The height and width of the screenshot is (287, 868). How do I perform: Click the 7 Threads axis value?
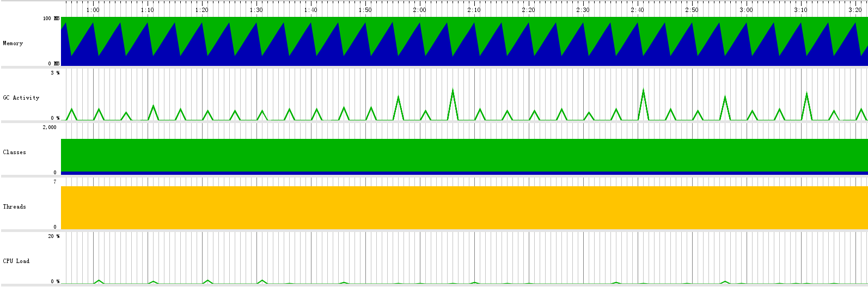pyautogui.click(x=55, y=182)
